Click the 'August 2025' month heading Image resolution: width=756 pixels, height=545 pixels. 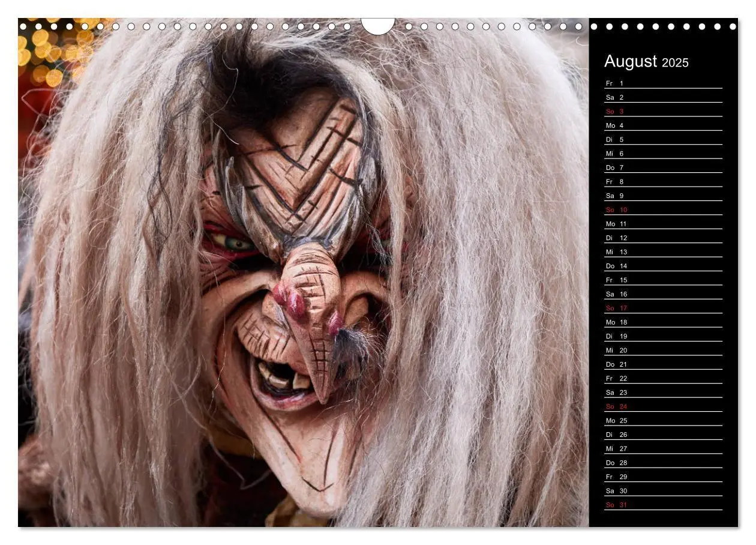[x=646, y=62]
